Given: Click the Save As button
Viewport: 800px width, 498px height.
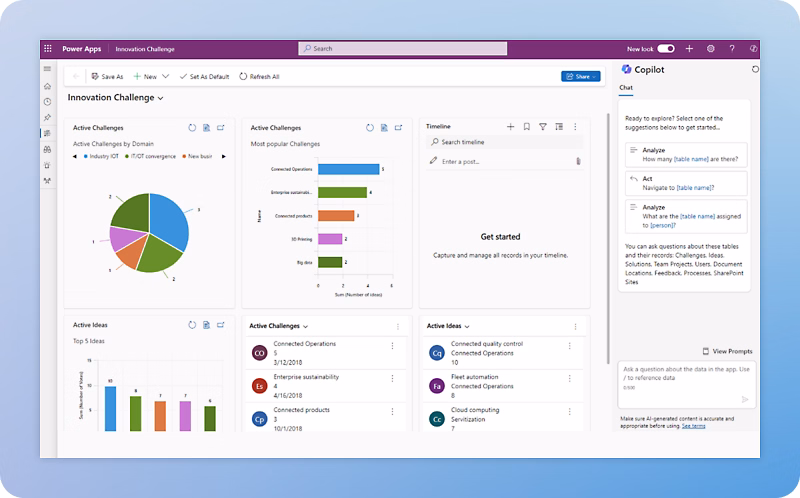Looking at the screenshot, I should pos(107,77).
